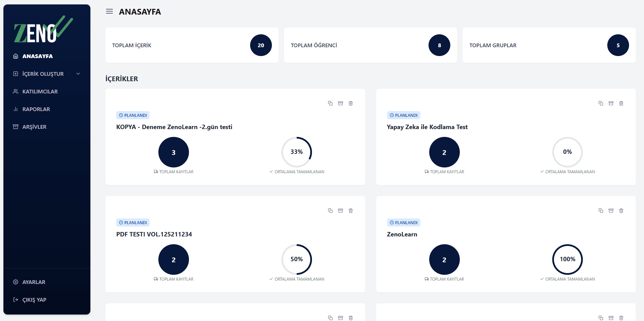Click the TOPLAM KAYITLAR record icon under ZenoLearn
This screenshot has width=644, height=321.
click(x=426, y=279)
